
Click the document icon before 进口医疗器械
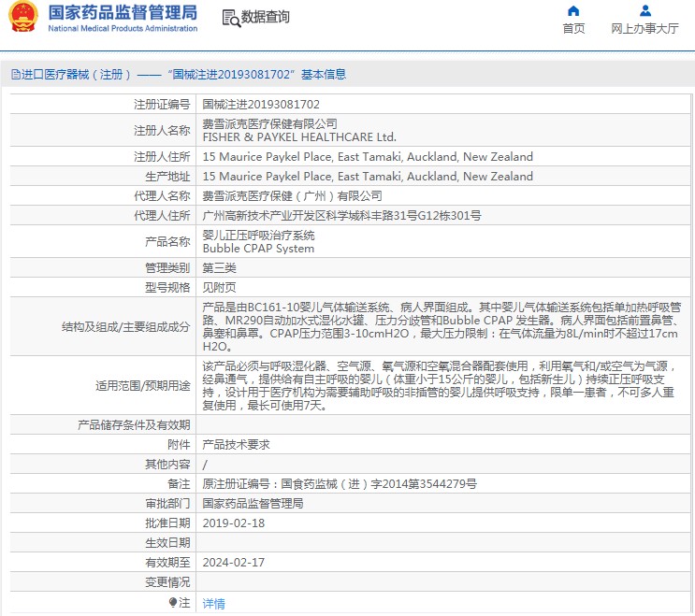point(16,75)
